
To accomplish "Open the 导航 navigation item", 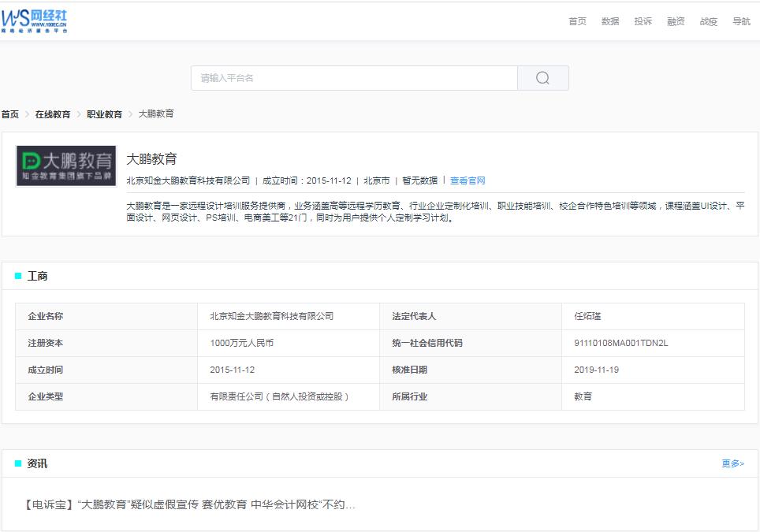I will [740, 21].
